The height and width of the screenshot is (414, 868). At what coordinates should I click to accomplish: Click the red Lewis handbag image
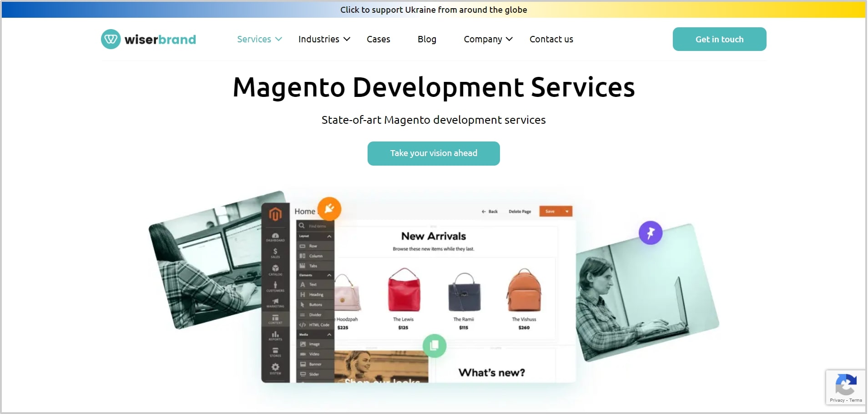(x=404, y=290)
